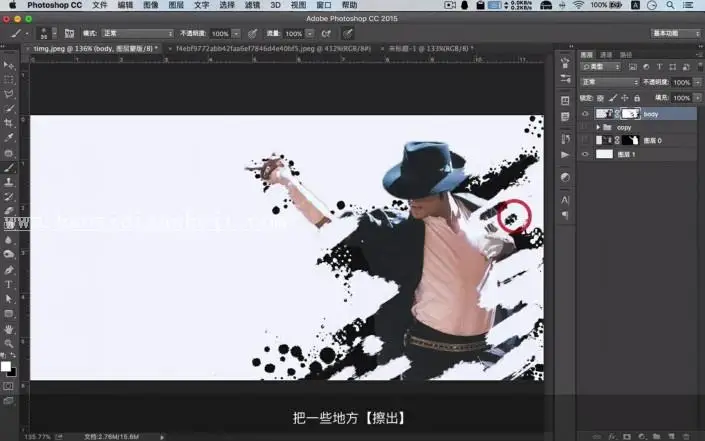705x441 pixels.
Task: Select the Dodge tool
Action: pyautogui.click(x=9, y=254)
